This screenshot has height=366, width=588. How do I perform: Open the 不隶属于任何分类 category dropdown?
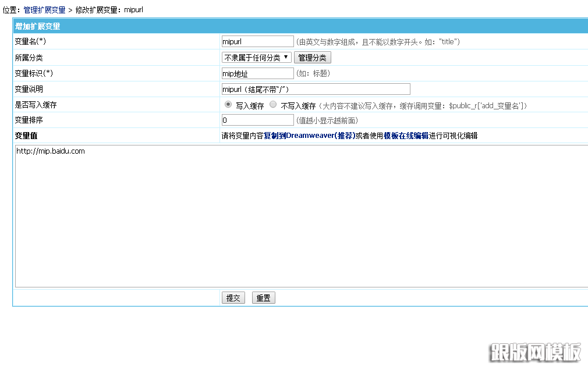click(x=257, y=58)
